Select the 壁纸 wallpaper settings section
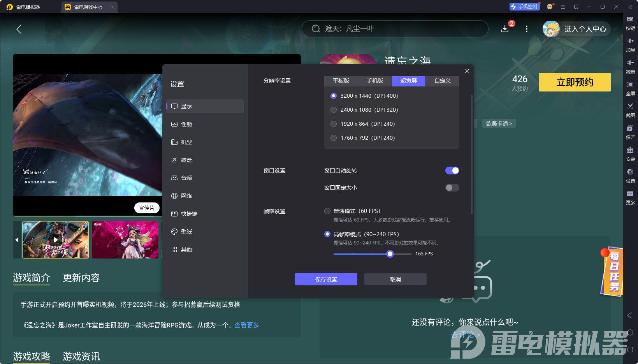Viewport: 638px width, 364px height. [186, 231]
